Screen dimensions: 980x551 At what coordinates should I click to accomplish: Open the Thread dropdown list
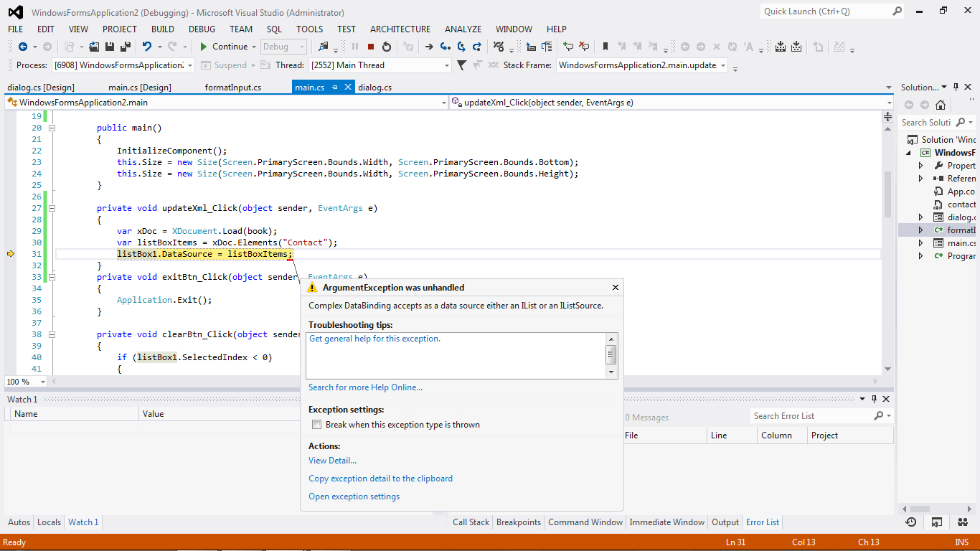coord(446,65)
